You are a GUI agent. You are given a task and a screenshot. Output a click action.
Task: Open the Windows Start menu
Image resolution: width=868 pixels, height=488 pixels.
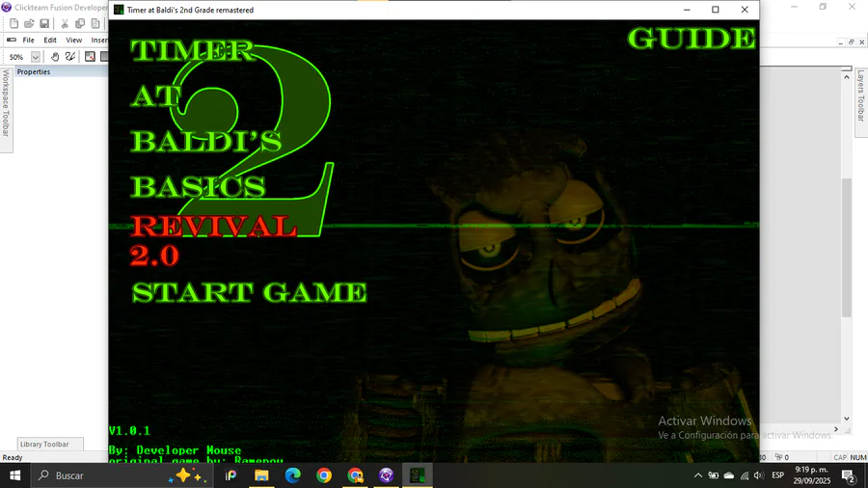pos(14,475)
